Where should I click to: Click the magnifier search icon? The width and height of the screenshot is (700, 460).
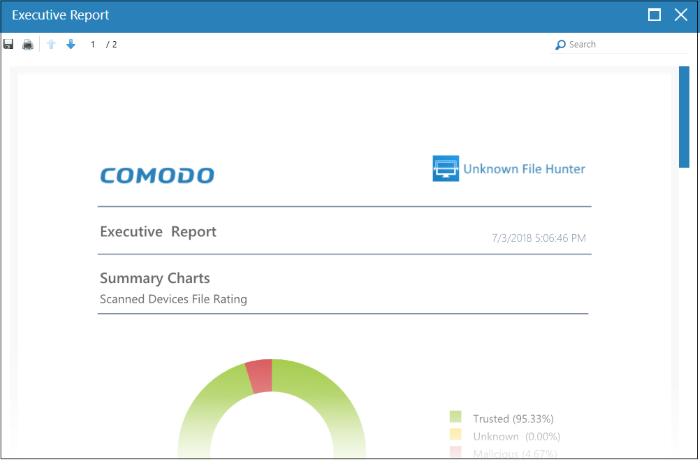(560, 45)
